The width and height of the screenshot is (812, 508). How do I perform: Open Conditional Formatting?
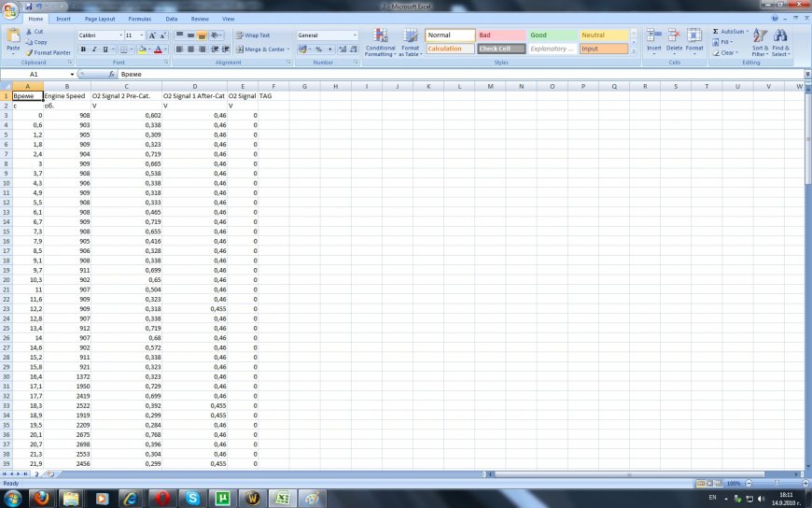[380, 43]
